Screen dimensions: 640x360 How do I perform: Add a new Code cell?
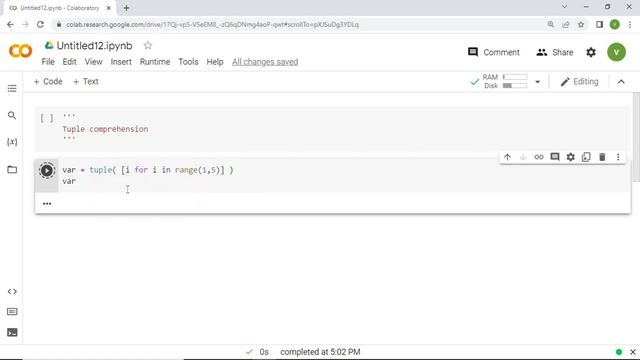(x=48, y=82)
